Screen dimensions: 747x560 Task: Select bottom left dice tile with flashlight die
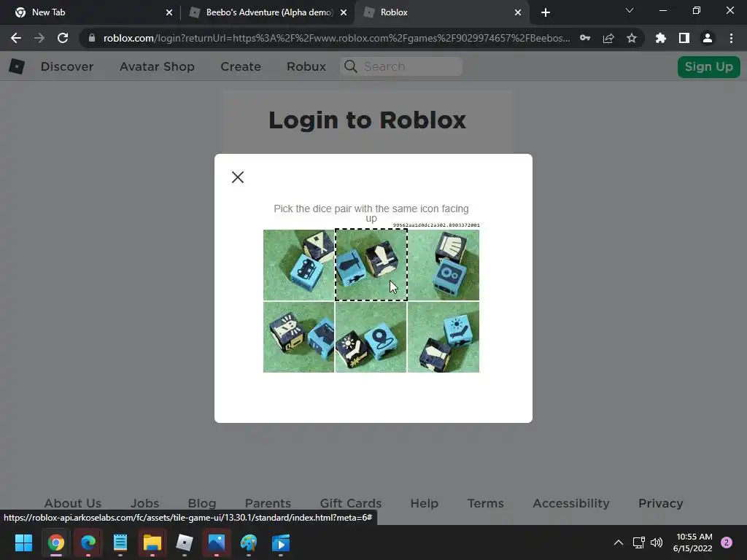[x=298, y=337]
